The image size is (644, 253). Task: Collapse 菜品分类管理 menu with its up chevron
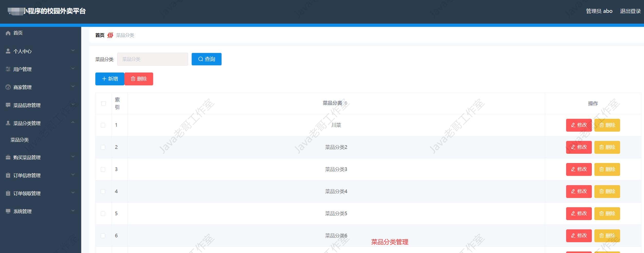[73, 122]
